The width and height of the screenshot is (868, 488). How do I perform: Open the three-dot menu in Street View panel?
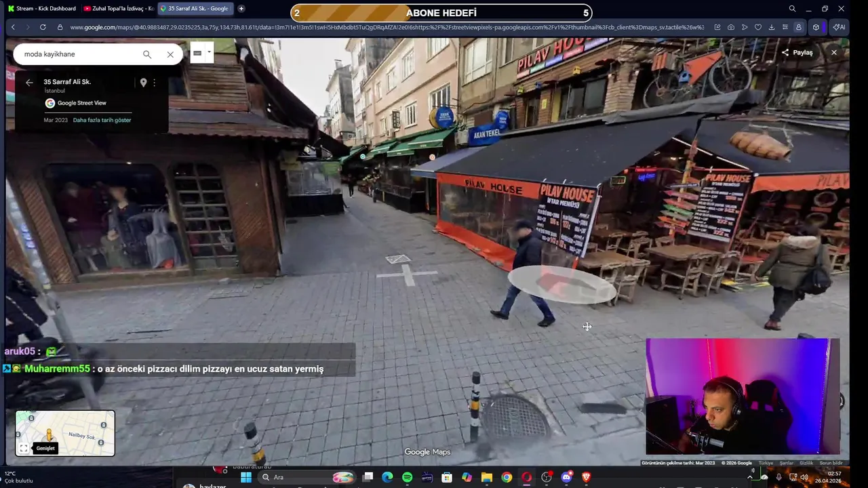(x=154, y=83)
